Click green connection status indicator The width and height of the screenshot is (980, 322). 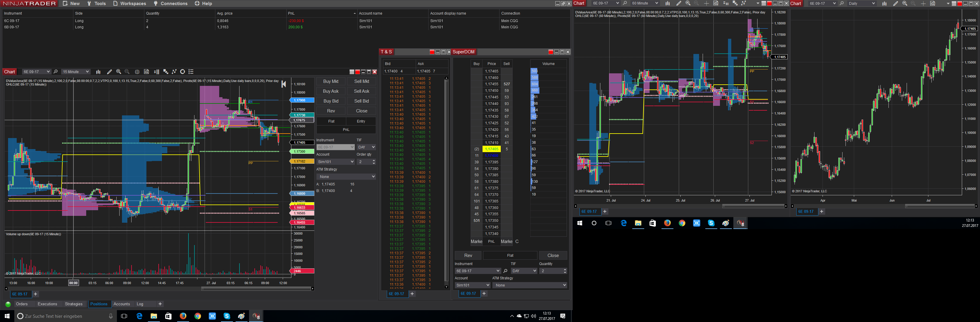(8, 304)
